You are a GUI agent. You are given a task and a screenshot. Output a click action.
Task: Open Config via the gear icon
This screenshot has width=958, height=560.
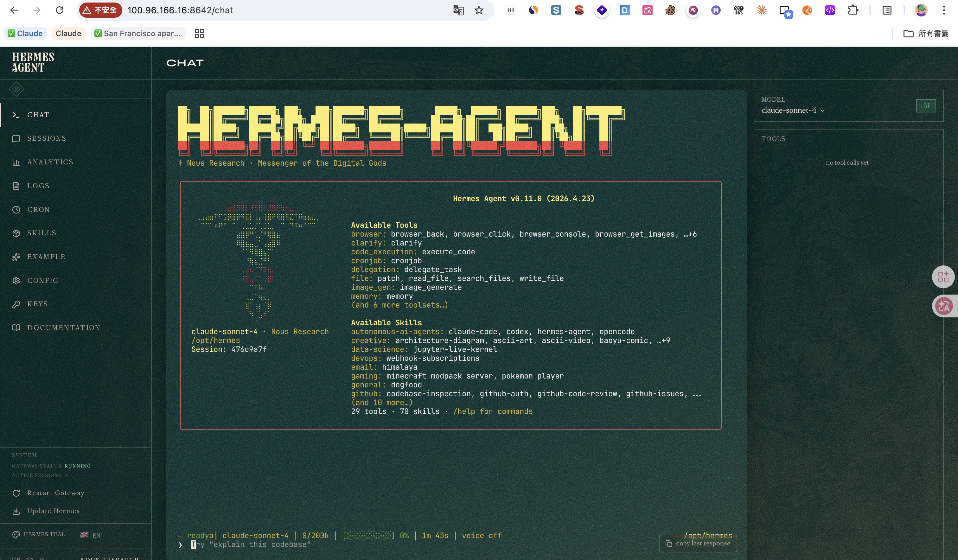pyautogui.click(x=16, y=281)
